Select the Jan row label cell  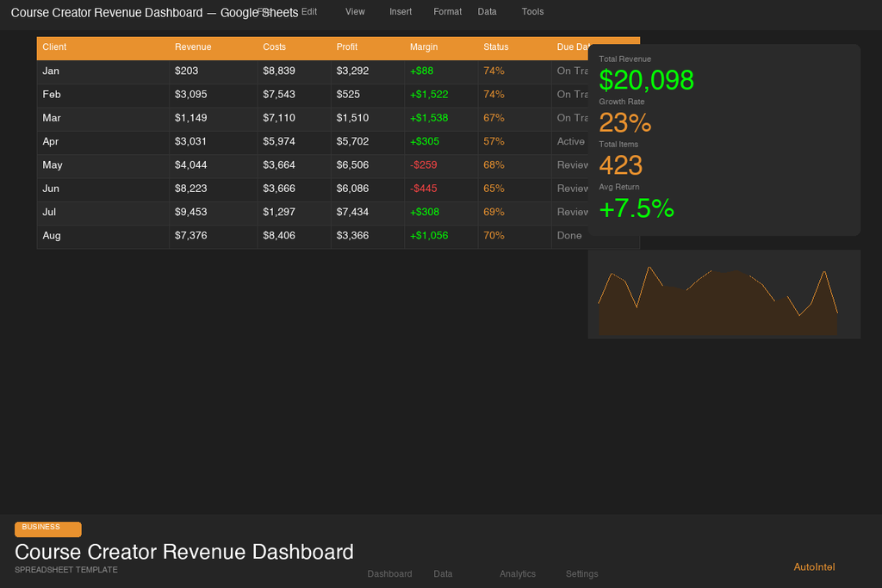[103, 71]
